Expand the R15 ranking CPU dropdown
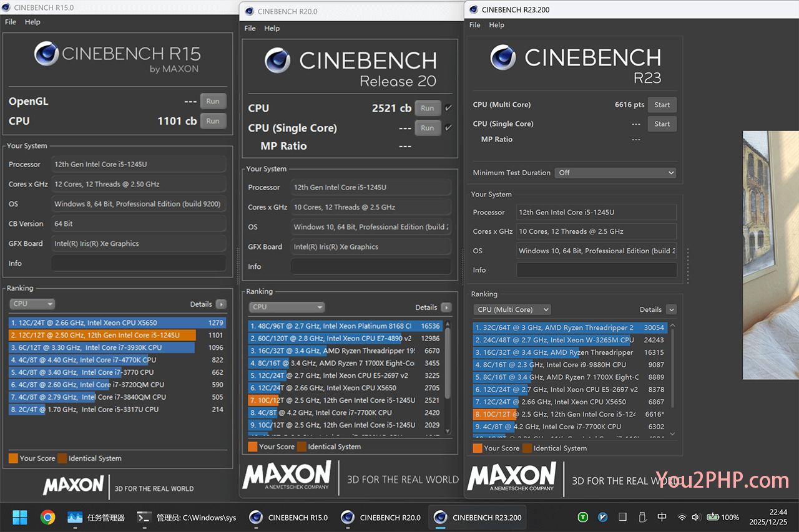Image resolution: width=799 pixels, height=532 pixels. click(x=32, y=304)
